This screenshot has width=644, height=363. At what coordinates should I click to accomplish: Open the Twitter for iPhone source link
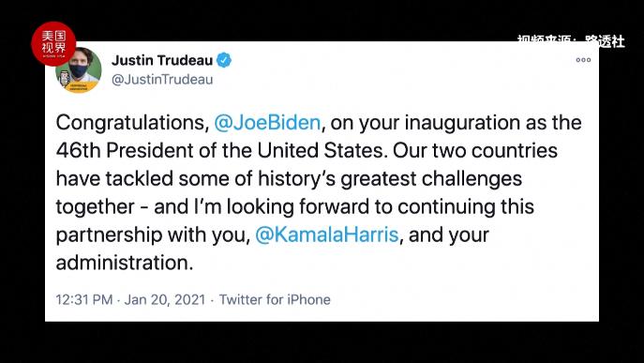(275, 299)
